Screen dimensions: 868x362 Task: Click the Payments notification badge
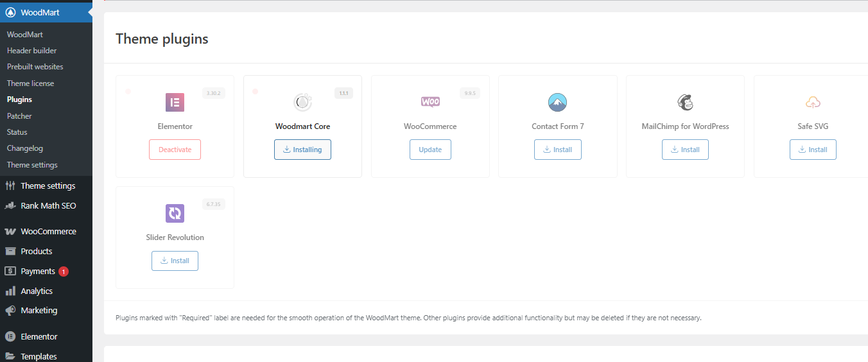point(64,271)
